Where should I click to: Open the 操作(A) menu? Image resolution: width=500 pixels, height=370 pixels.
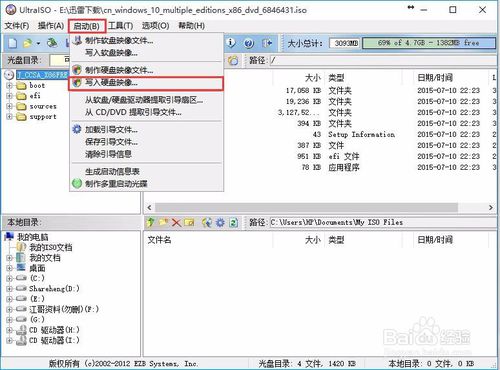(x=51, y=26)
